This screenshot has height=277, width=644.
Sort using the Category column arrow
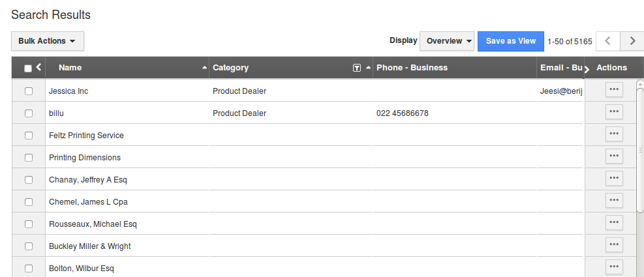(x=369, y=68)
